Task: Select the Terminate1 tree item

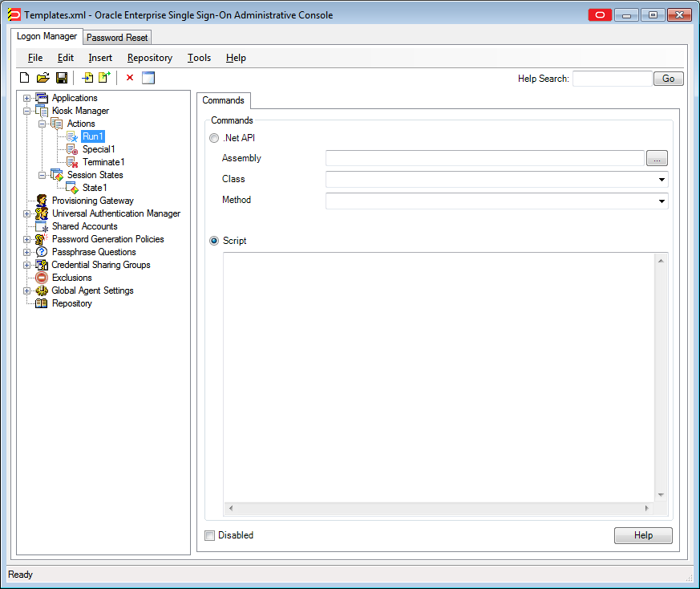Action: [103, 162]
